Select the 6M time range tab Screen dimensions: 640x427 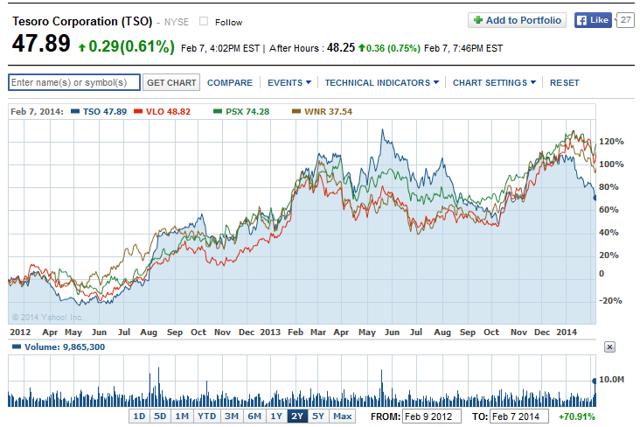pos(254,416)
